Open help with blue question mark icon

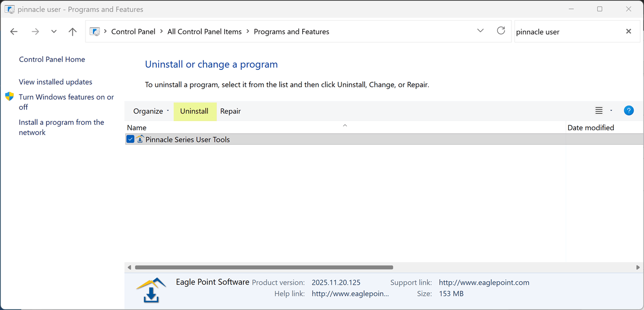click(629, 110)
